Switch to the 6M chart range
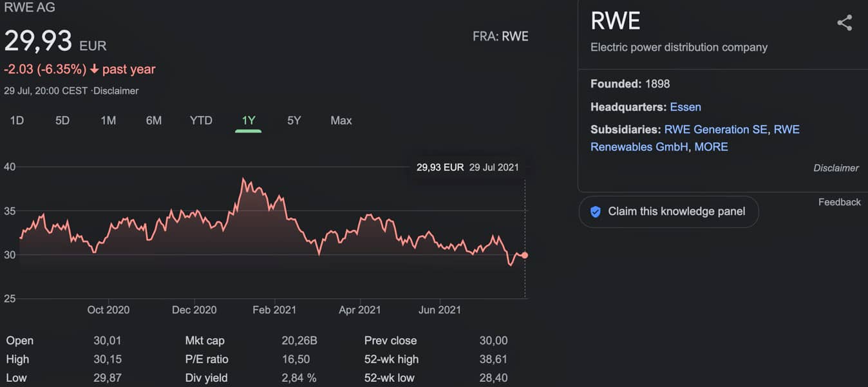 coord(154,120)
